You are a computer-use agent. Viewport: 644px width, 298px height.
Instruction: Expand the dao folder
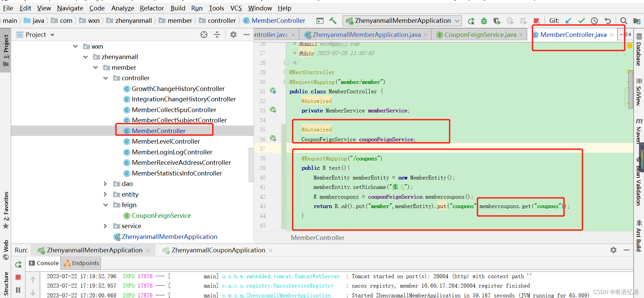[x=106, y=184]
